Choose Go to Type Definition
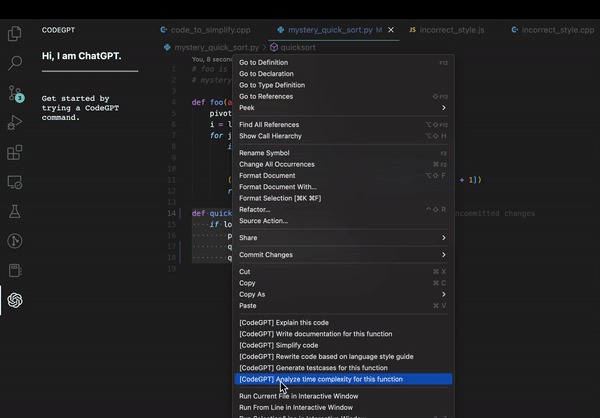 [x=343, y=85]
